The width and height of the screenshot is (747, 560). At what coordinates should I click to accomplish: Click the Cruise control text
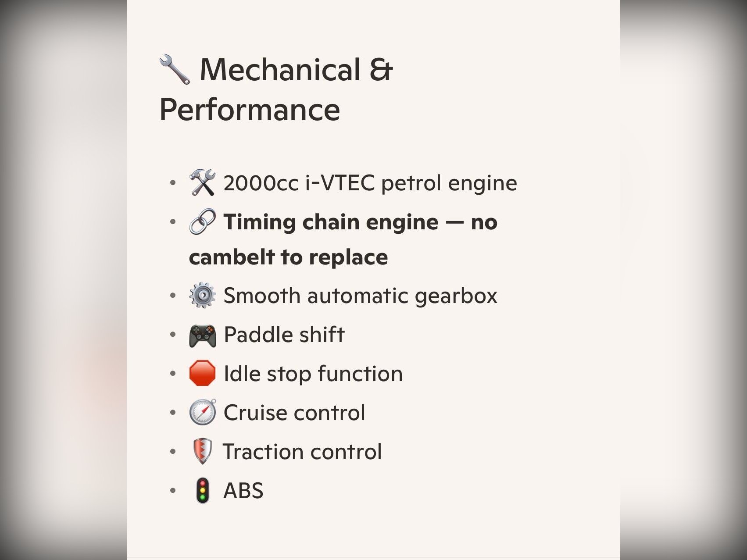click(294, 412)
